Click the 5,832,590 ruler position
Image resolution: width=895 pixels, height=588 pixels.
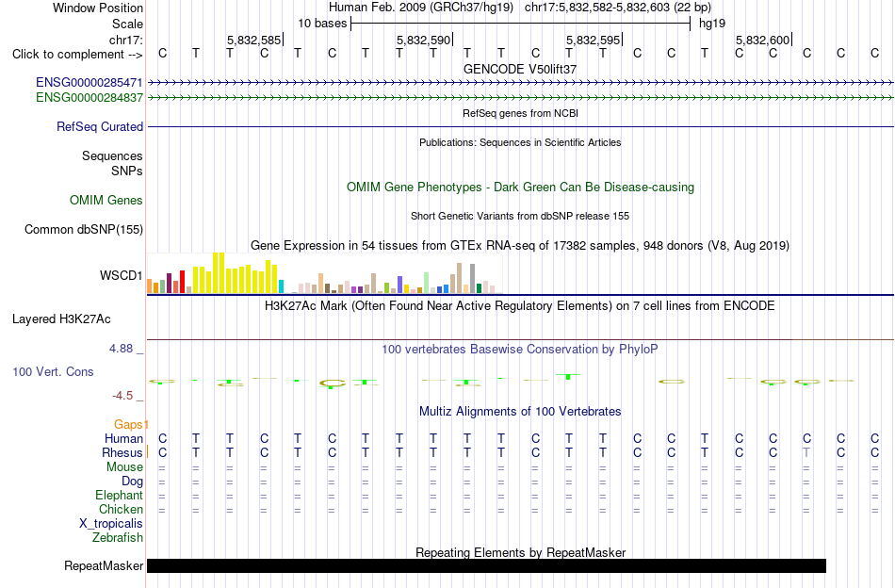click(424, 40)
